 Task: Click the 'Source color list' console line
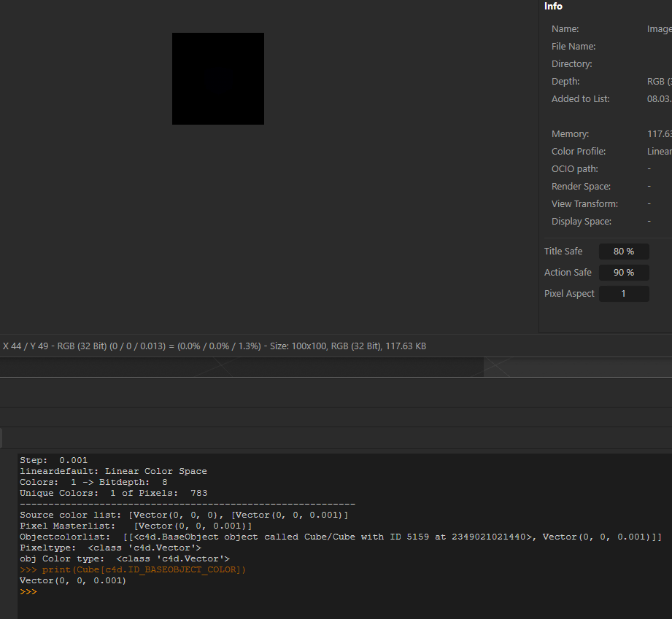click(184, 515)
